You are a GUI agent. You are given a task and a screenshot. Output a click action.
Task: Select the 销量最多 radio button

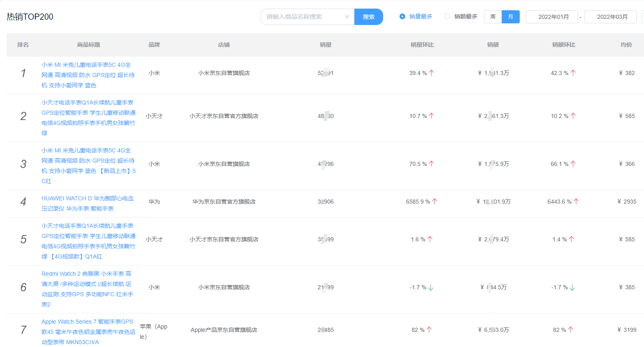[x=416, y=16]
